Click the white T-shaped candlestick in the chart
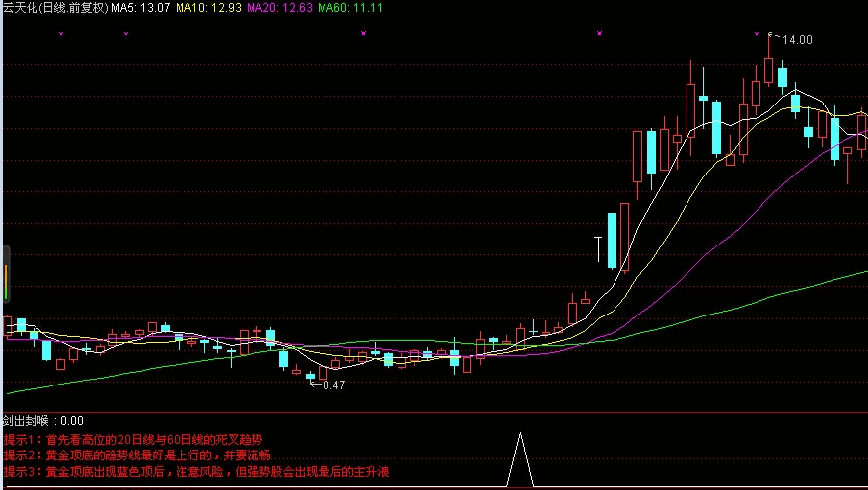 tap(598, 249)
